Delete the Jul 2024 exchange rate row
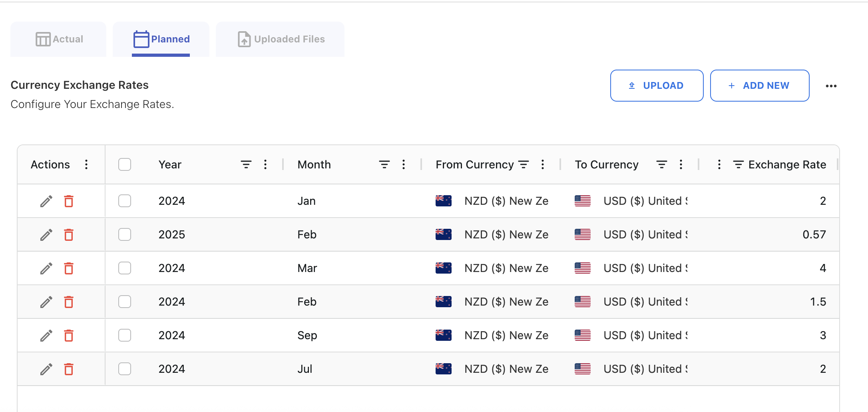This screenshot has height=412, width=868. (68, 369)
